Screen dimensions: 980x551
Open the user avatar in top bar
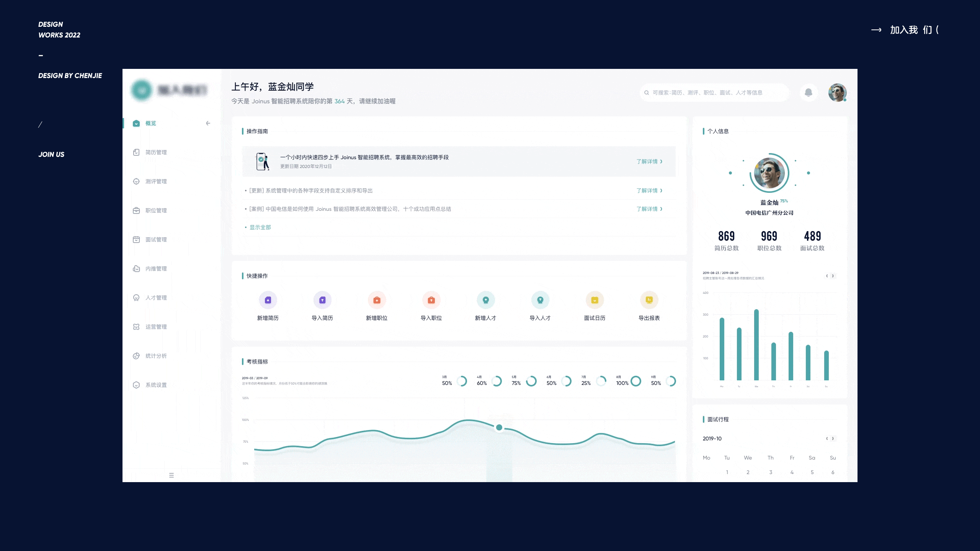pos(837,93)
